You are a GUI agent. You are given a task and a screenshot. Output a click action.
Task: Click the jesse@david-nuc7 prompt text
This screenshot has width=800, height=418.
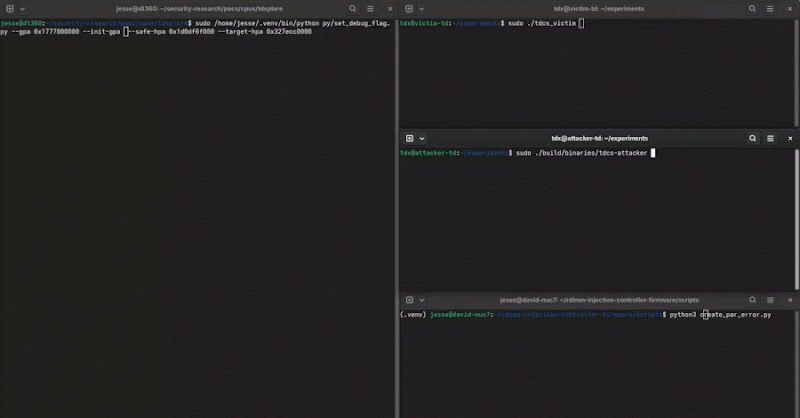pyautogui.click(x=460, y=315)
